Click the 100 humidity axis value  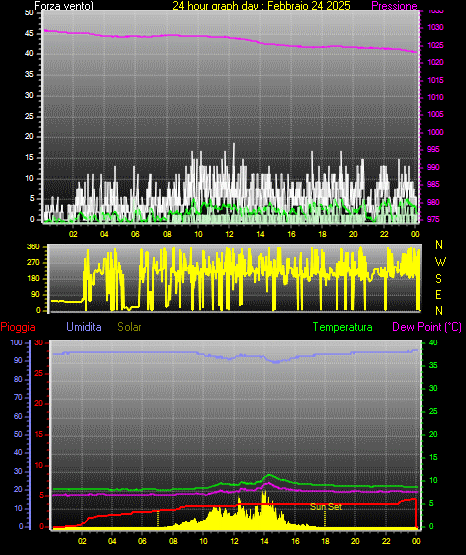[16, 343]
